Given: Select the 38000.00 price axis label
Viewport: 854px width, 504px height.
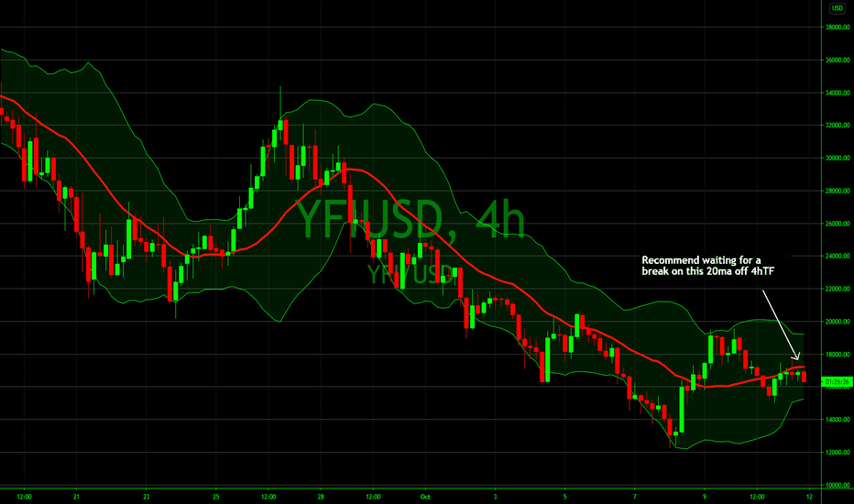Looking at the screenshot, I should pyautogui.click(x=838, y=27).
